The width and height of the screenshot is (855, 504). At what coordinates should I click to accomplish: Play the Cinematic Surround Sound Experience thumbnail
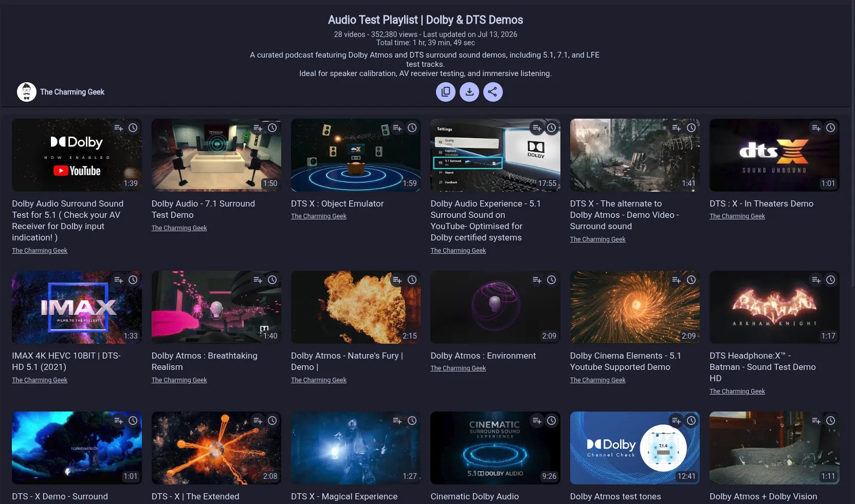(495, 448)
